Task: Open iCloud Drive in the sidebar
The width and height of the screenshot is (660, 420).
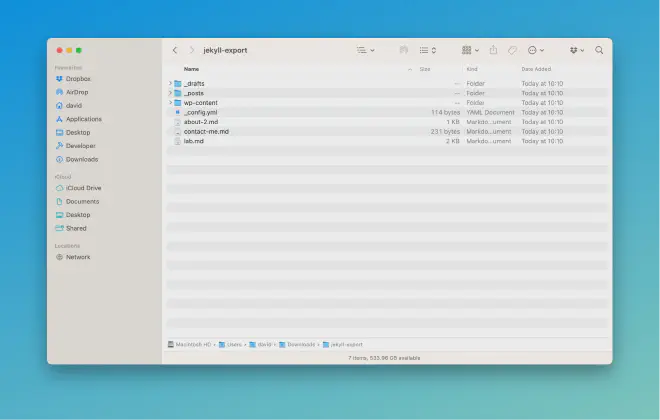Action: coord(78,188)
